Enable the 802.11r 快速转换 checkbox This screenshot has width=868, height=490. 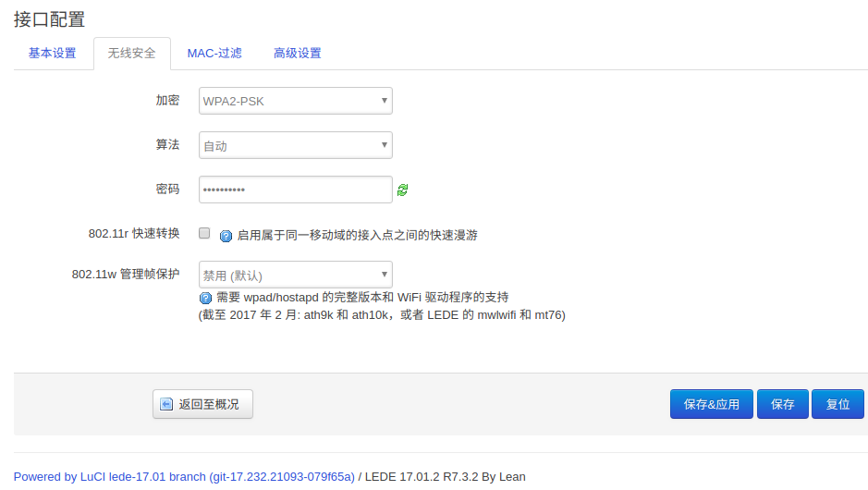[205, 234]
